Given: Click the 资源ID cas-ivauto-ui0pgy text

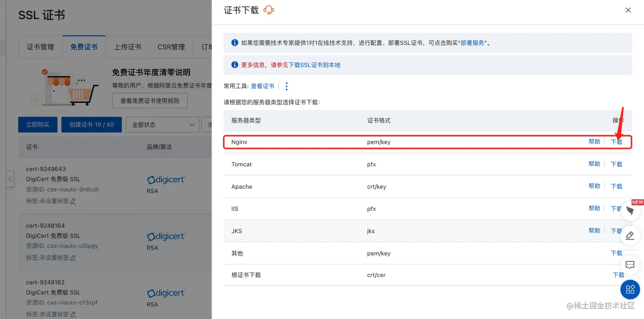Looking at the screenshot, I should tap(62, 246).
